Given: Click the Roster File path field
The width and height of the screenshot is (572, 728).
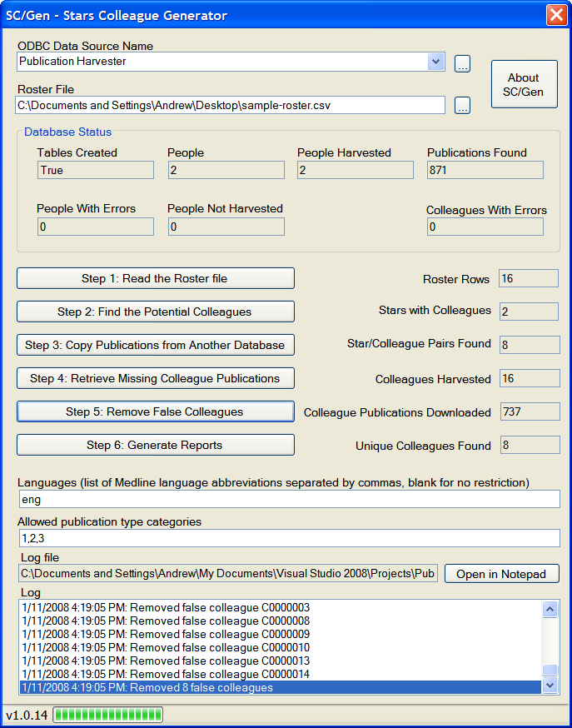Looking at the screenshot, I should tap(231, 105).
